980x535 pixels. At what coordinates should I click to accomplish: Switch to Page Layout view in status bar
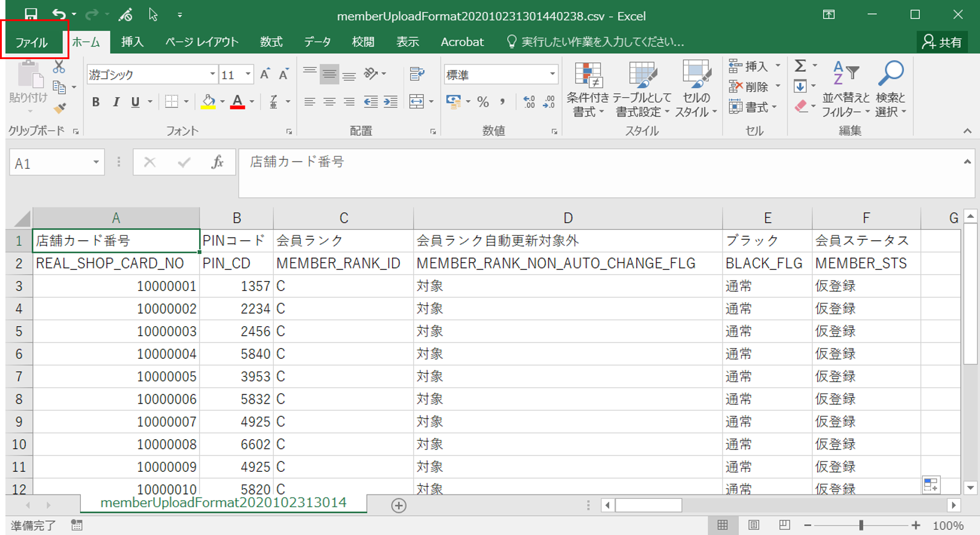(753, 525)
